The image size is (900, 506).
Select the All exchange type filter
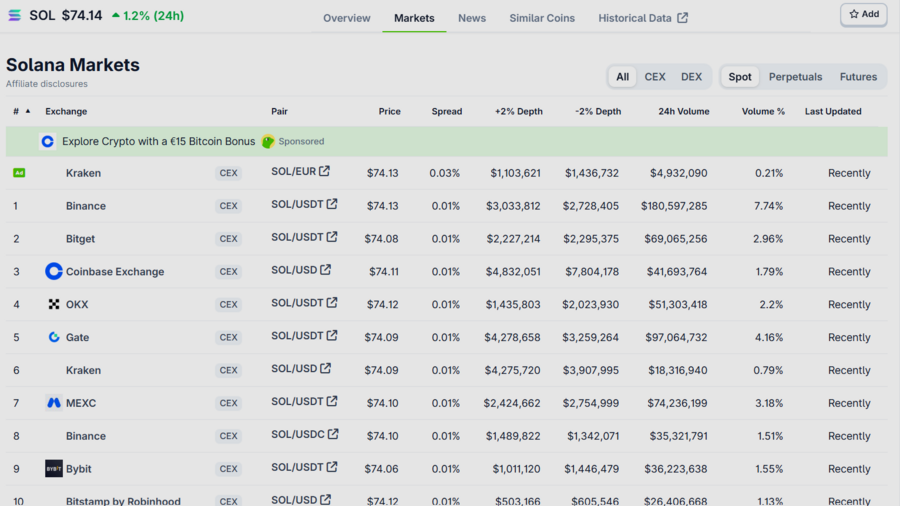(x=622, y=77)
